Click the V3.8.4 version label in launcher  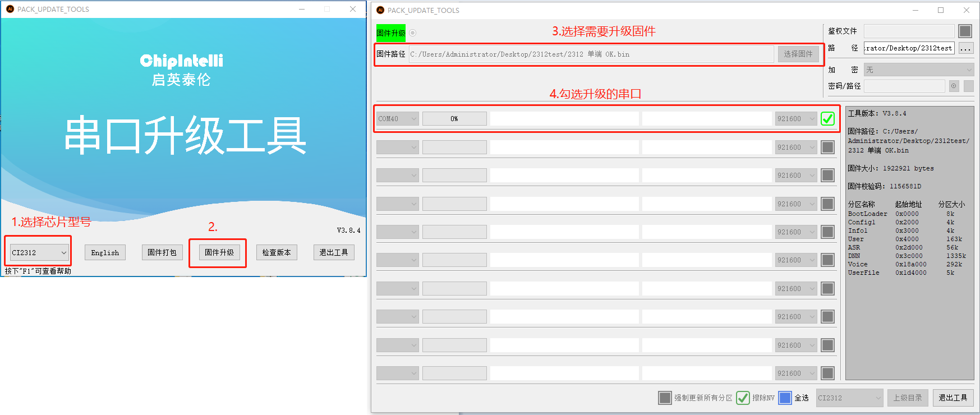coord(348,230)
